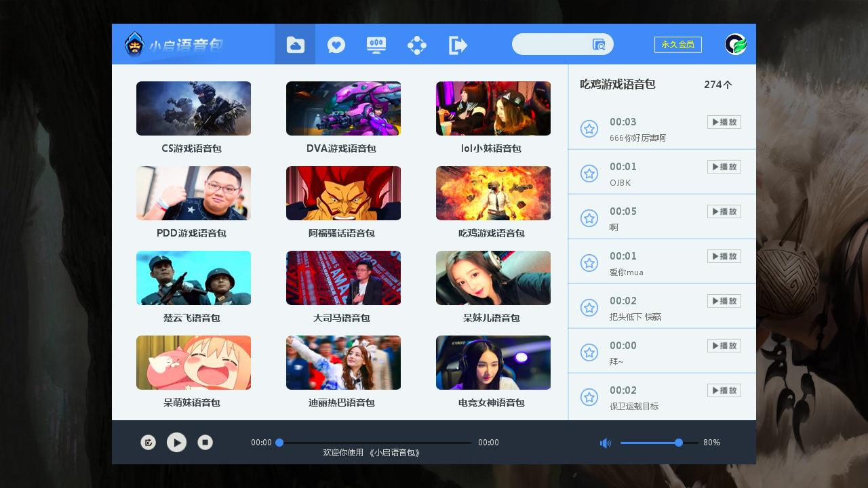Set the volume slider near 80%
This screenshot has width=868, height=488.
[677, 443]
